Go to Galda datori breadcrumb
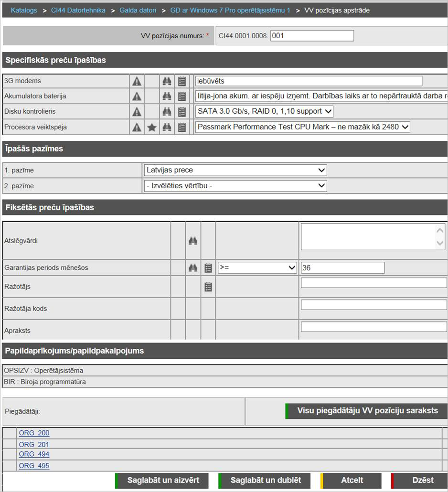Image resolution: width=448 pixels, height=492 pixels. pyautogui.click(x=138, y=10)
